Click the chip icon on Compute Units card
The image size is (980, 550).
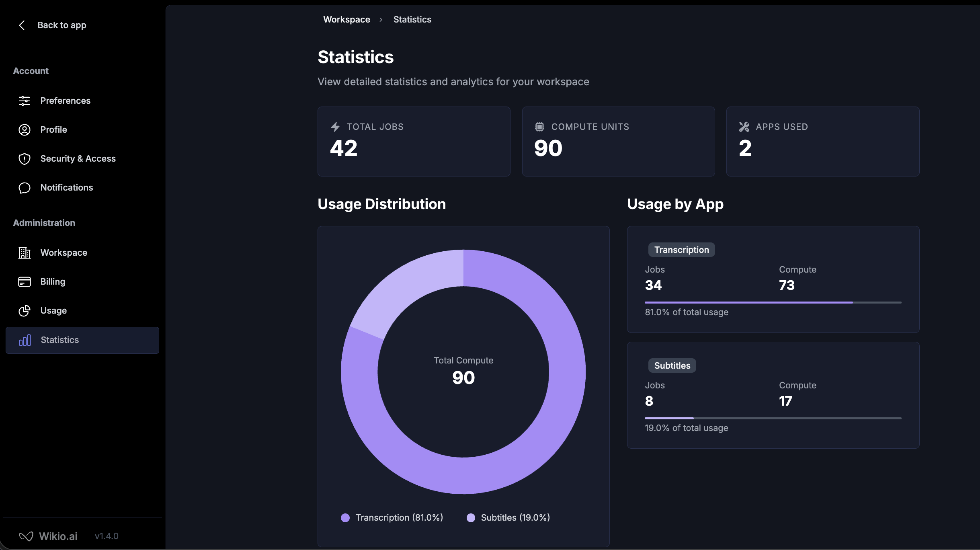pyautogui.click(x=539, y=126)
